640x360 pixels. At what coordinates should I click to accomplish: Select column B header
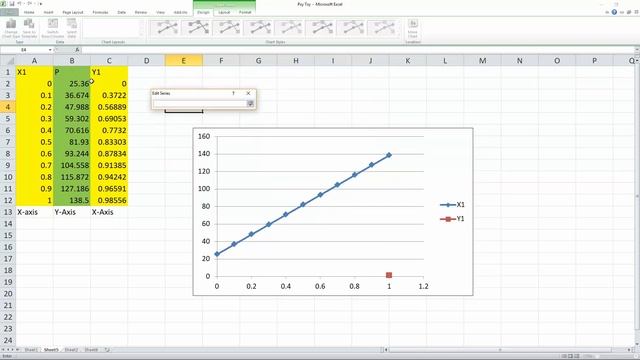(72, 61)
